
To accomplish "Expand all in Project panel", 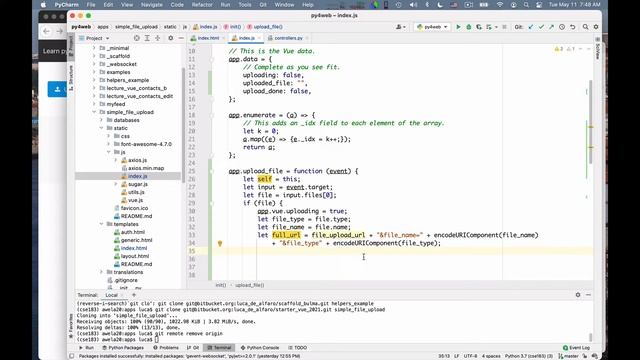I will point(147,38).
